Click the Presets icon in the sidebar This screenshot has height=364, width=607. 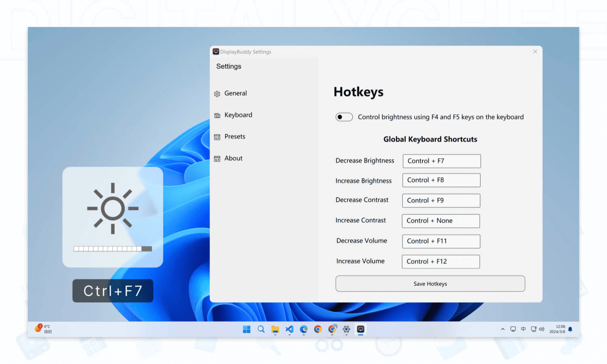point(217,137)
